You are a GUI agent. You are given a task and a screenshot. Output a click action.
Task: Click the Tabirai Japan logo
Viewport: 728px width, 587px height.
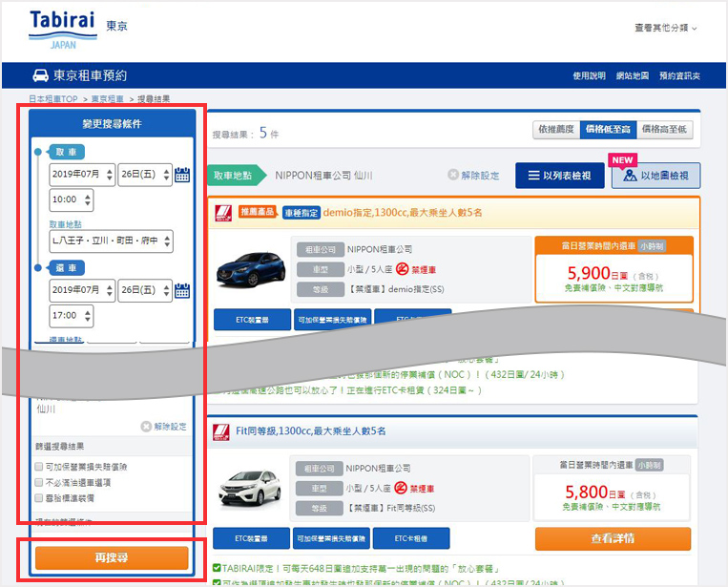point(63,30)
